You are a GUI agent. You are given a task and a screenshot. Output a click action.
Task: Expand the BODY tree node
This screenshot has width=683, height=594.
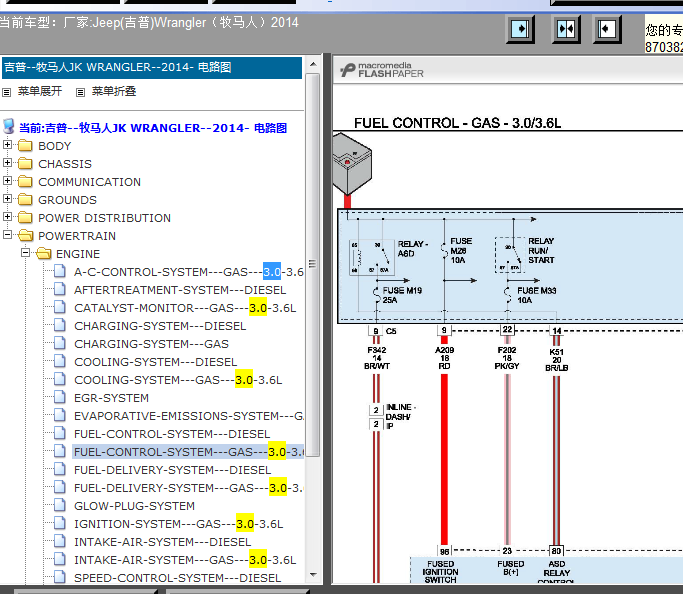pyautogui.click(x=7, y=144)
